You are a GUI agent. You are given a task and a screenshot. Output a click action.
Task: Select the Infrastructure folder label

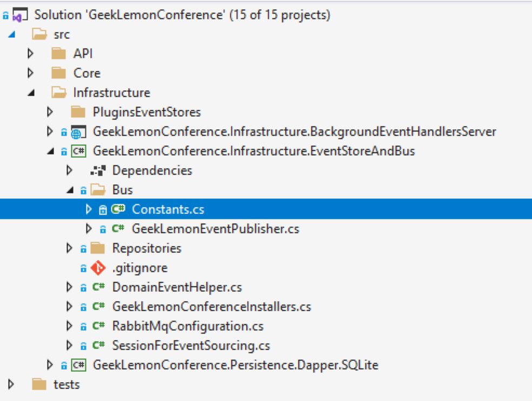(x=111, y=92)
